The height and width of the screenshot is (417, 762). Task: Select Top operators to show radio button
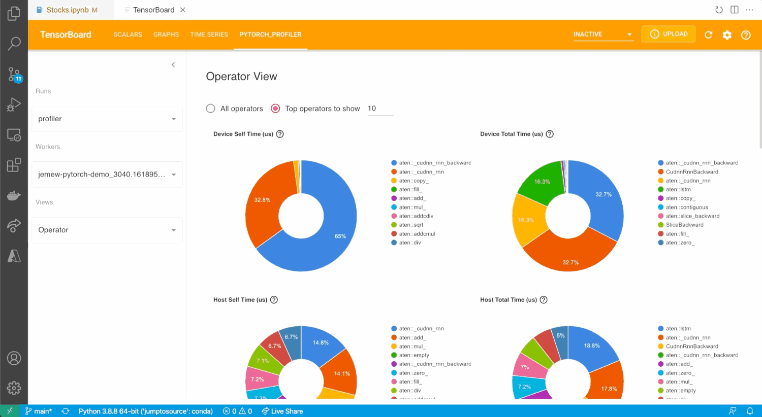click(276, 108)
